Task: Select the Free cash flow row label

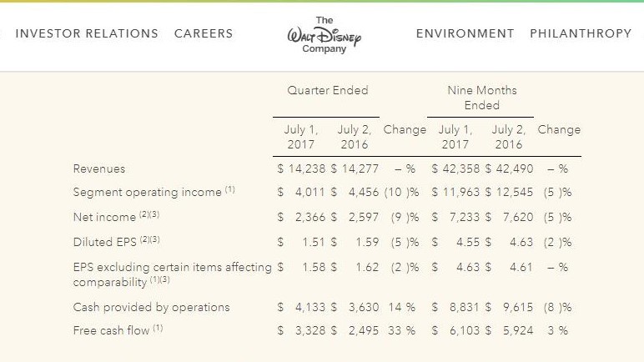Action: 113,330
